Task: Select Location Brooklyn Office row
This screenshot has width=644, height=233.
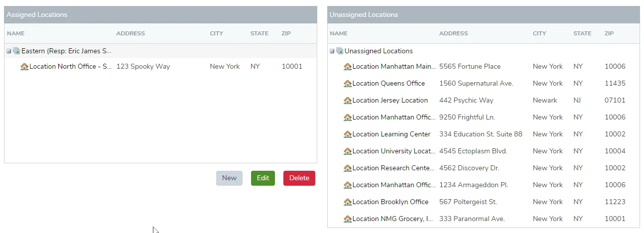Action: [x=483, y=202]
